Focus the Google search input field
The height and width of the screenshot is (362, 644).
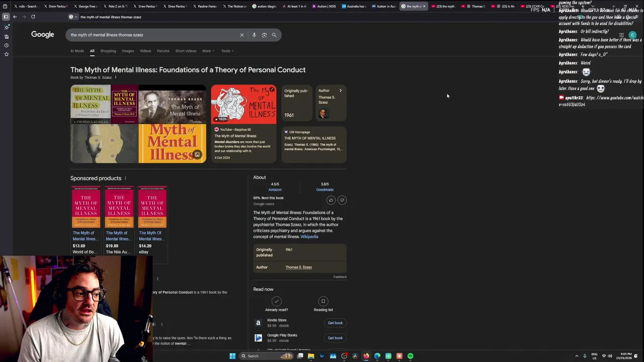(x=153, y=35)
